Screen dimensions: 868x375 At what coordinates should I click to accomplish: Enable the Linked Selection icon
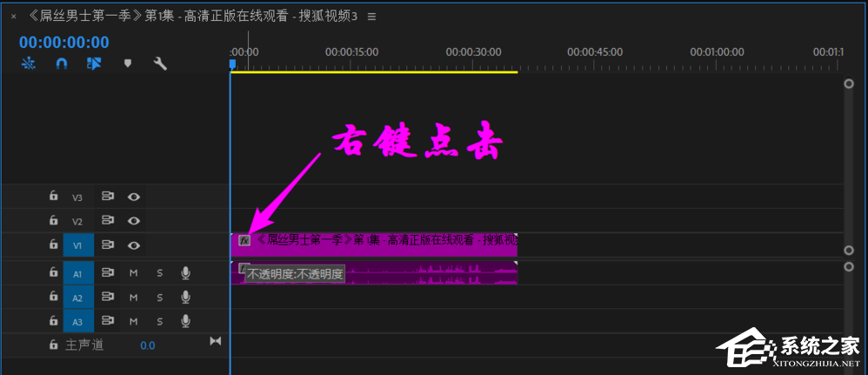pos(94,64)
